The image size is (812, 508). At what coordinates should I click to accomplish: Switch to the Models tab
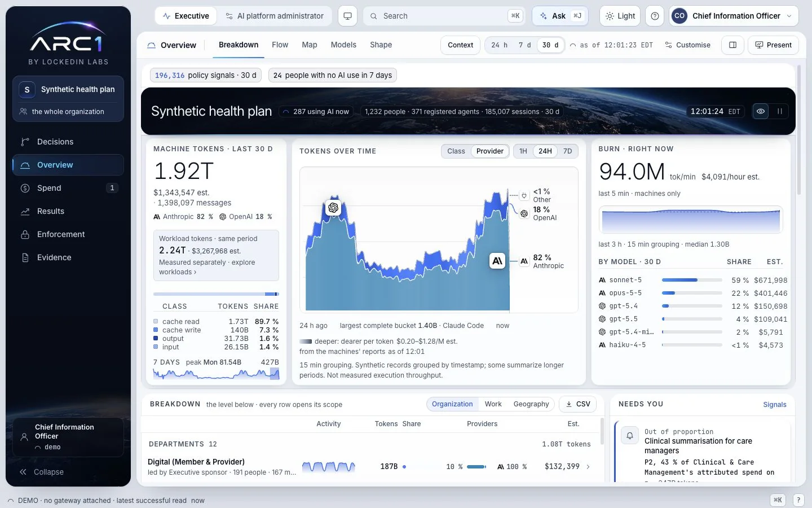tap(343, 45)
